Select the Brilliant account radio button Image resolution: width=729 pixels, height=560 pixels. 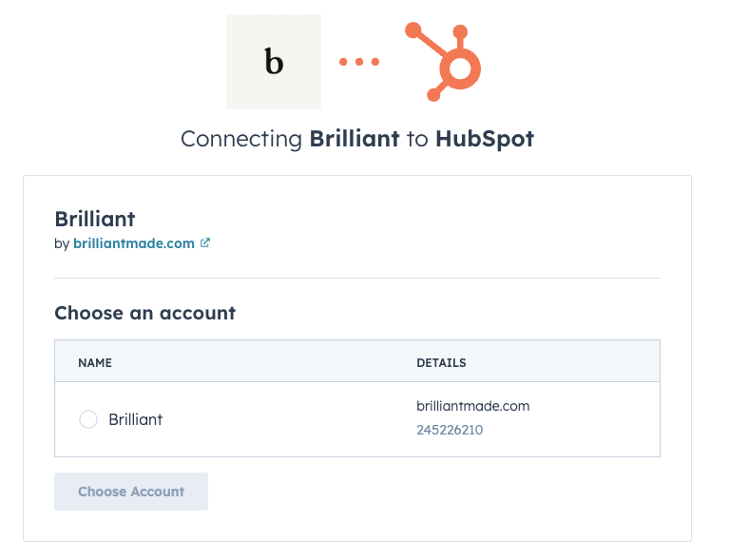point(88,419)
